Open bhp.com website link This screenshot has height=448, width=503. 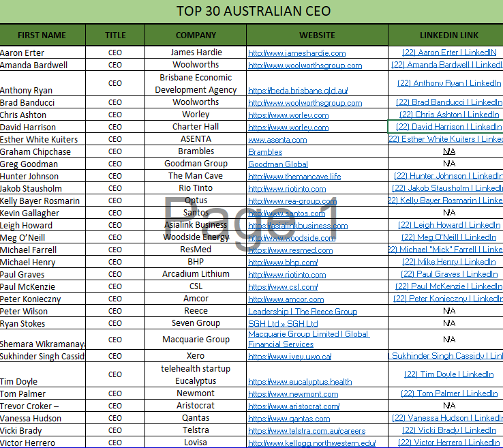click(x=283, y=263)
